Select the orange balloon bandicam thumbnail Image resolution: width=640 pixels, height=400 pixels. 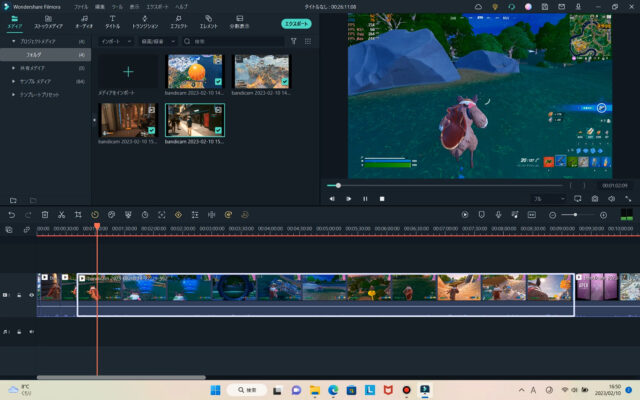[x=195, y=72]
